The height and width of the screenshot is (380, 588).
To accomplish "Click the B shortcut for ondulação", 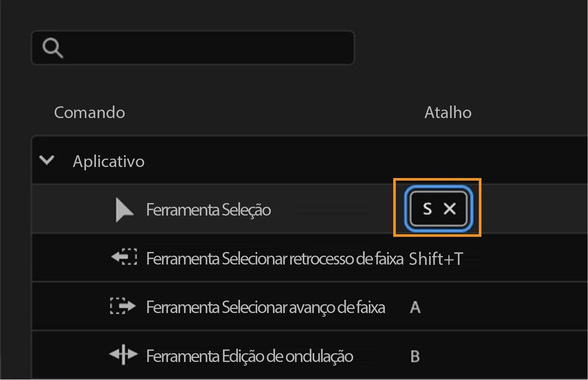I will point(415,356).
